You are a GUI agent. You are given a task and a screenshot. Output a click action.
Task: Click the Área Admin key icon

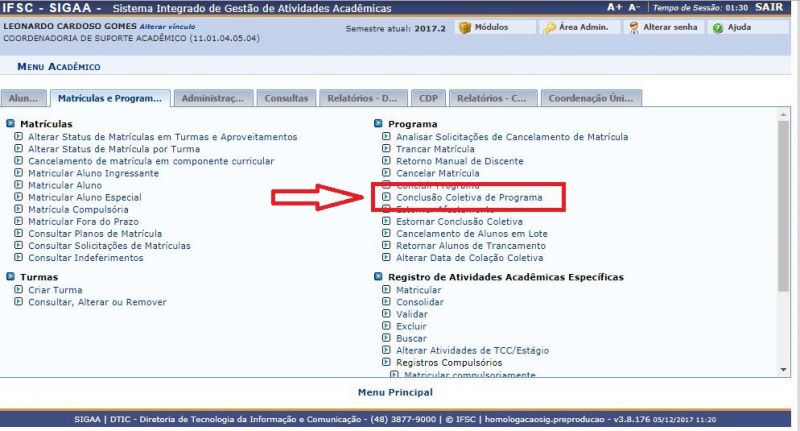coord(549,28)
